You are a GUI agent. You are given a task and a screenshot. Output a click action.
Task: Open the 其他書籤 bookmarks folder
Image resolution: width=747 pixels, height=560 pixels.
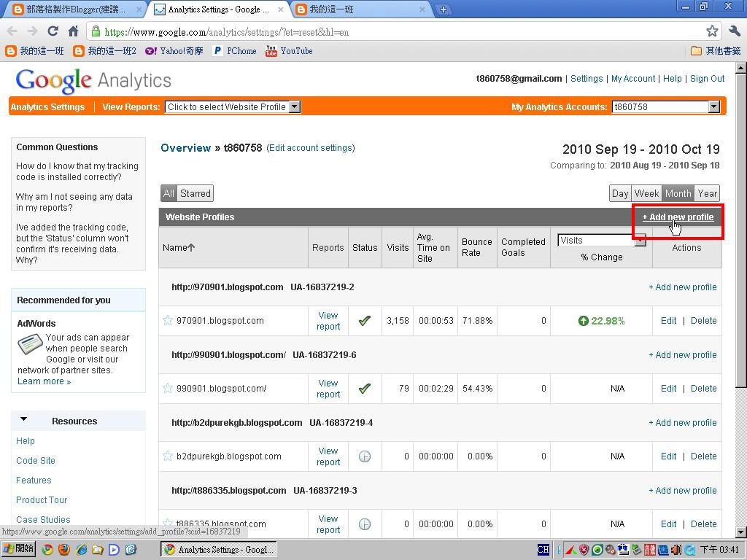point(716,51)
